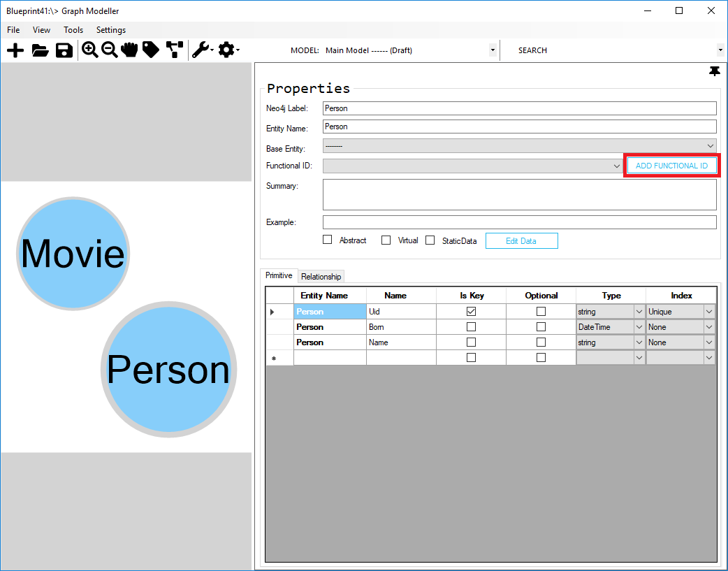
Task: Open a file with the folder icon
Action: [x=41, y=50]
